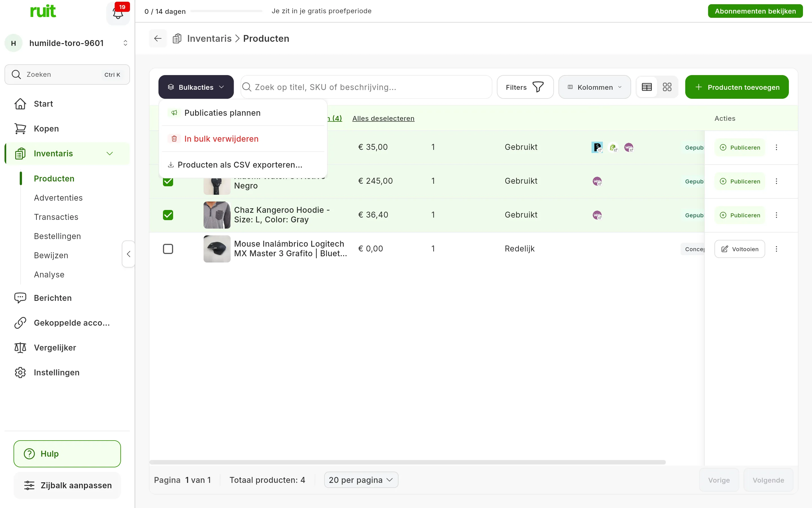Open the notifications bell
The image size is (812, 508).
click(118, 14)
